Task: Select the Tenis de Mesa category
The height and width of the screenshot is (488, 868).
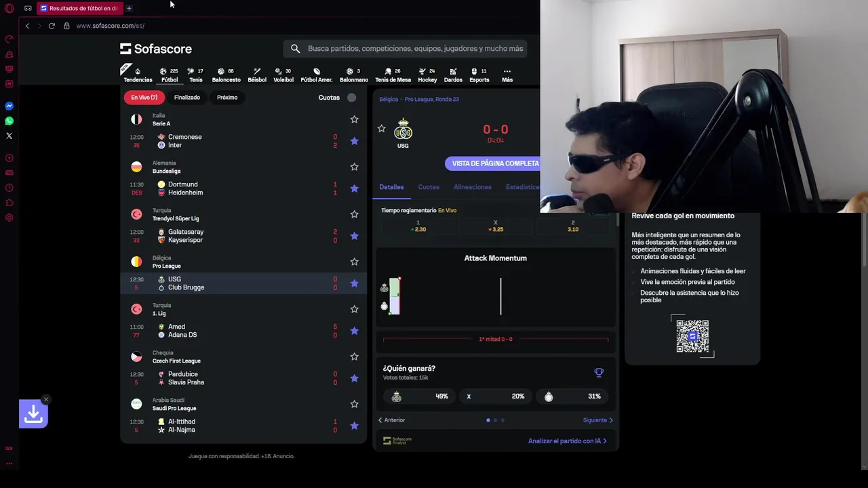Action: (393, 75)
